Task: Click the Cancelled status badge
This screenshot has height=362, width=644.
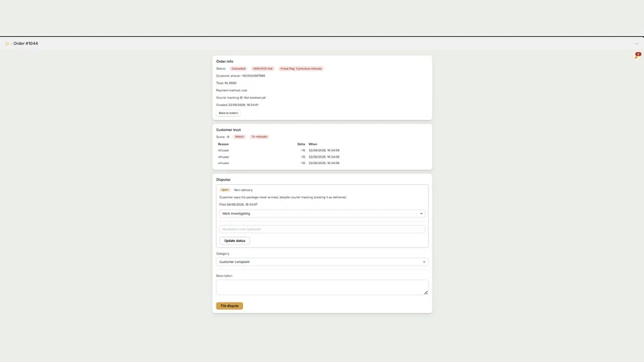Action: pos(238,68)
